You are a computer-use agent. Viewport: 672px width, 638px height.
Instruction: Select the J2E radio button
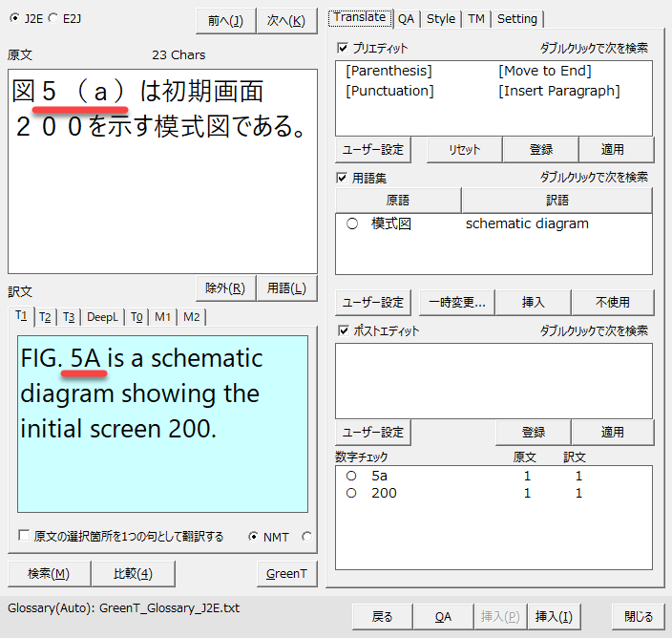point(14,18)
